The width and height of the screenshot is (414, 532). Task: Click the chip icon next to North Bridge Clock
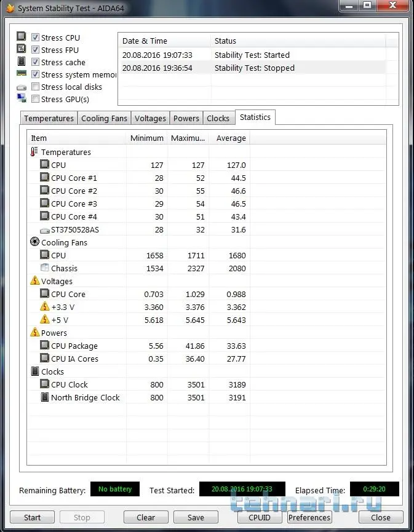click(x=44, y=397)
